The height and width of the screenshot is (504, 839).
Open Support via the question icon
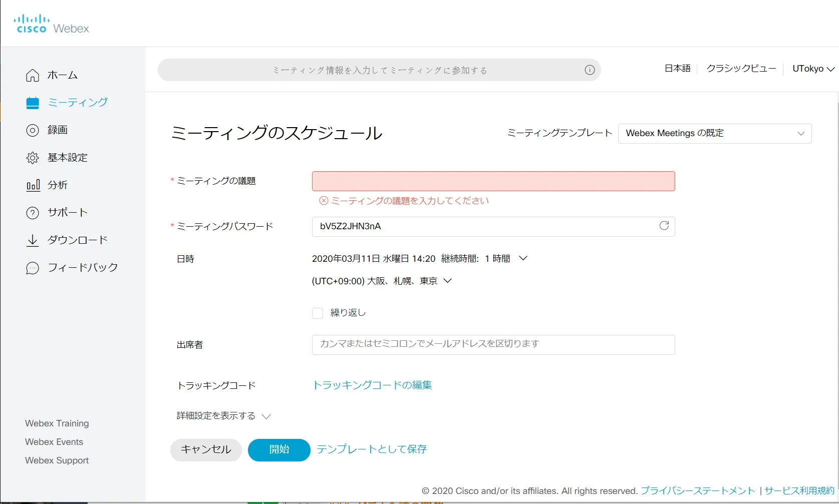click(x=32, y=212)
